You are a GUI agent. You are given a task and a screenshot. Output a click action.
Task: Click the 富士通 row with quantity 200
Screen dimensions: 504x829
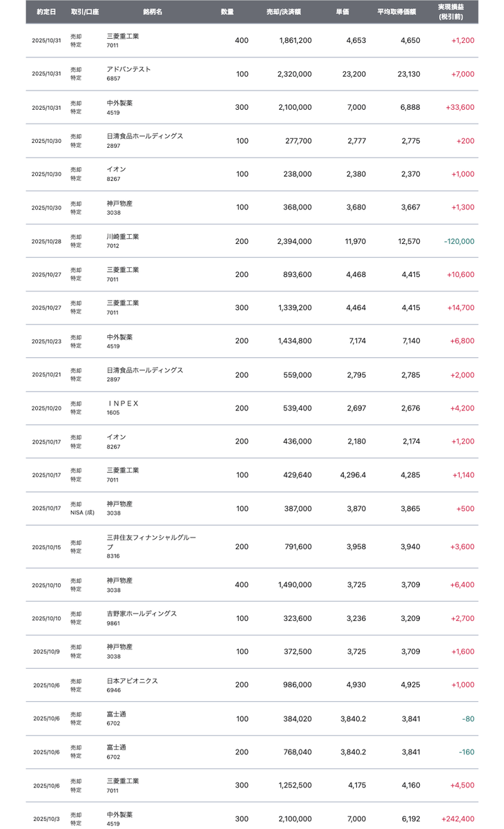pyautogui.click(x=252, y=752)
